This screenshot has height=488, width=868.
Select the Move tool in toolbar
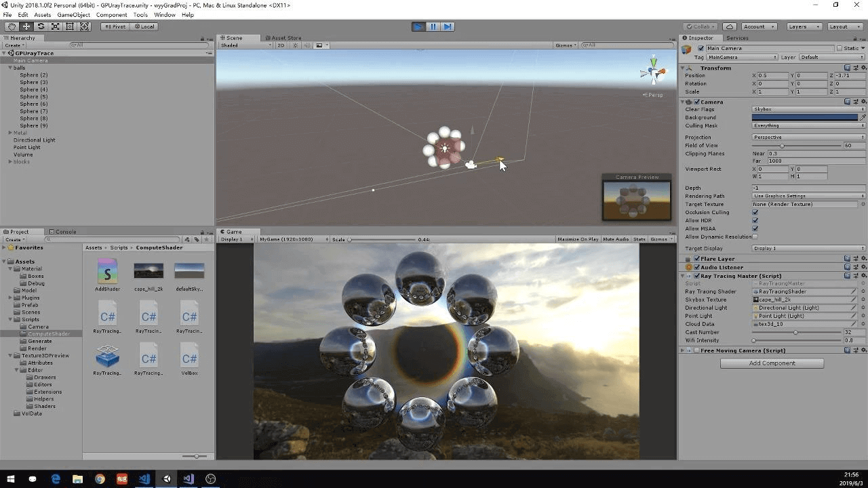[x=26, y=26]
